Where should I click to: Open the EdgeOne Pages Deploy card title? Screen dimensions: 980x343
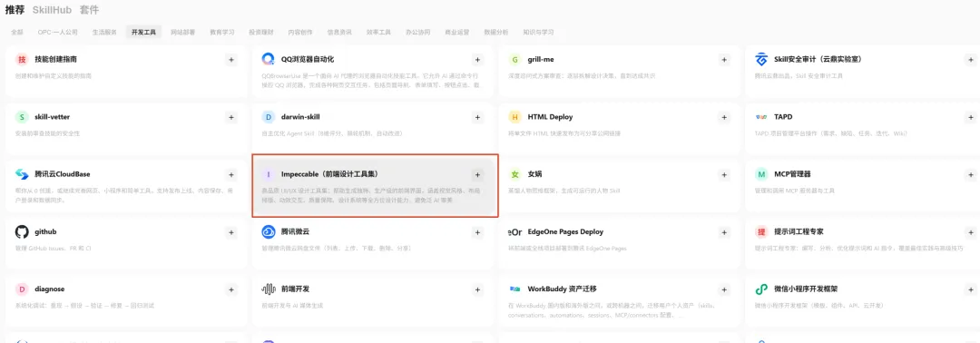(565, 231)
